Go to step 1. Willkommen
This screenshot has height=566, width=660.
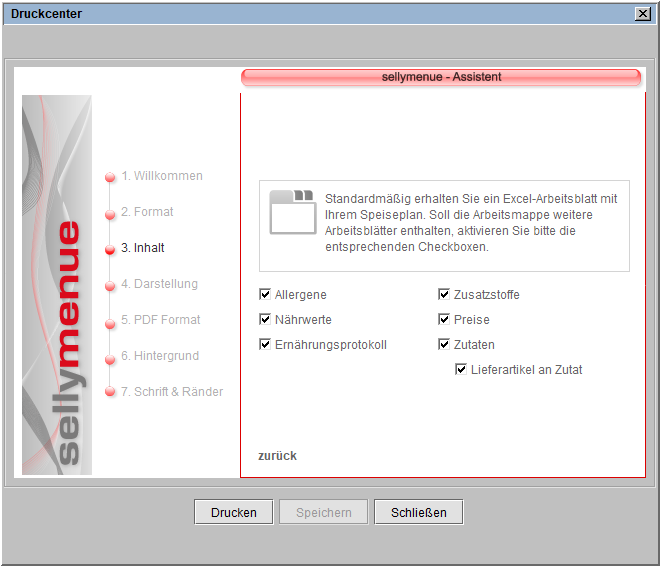coord(162,176)
